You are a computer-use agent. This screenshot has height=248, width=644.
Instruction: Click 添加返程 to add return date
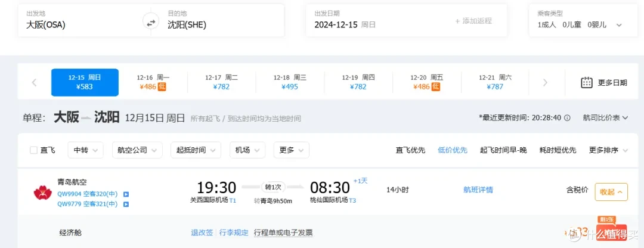point(473,21)
